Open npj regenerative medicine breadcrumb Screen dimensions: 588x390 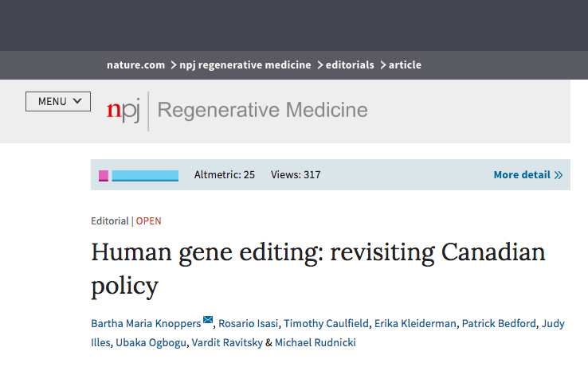click(x=245, y=64)
